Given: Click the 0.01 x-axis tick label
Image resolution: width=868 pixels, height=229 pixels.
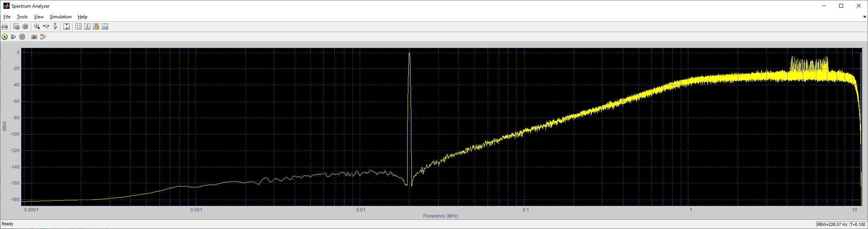Looking at the screenshot, I should tap(361, 210).
